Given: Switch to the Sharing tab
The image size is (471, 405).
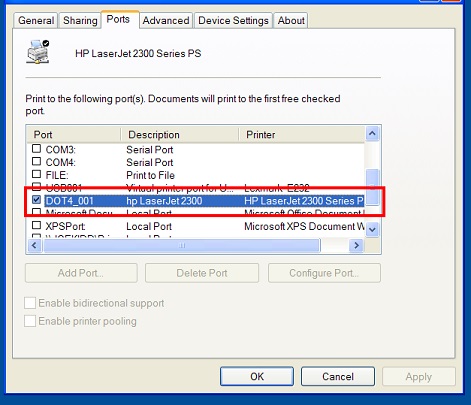Looking at the screenshot, I should (80, 21).
